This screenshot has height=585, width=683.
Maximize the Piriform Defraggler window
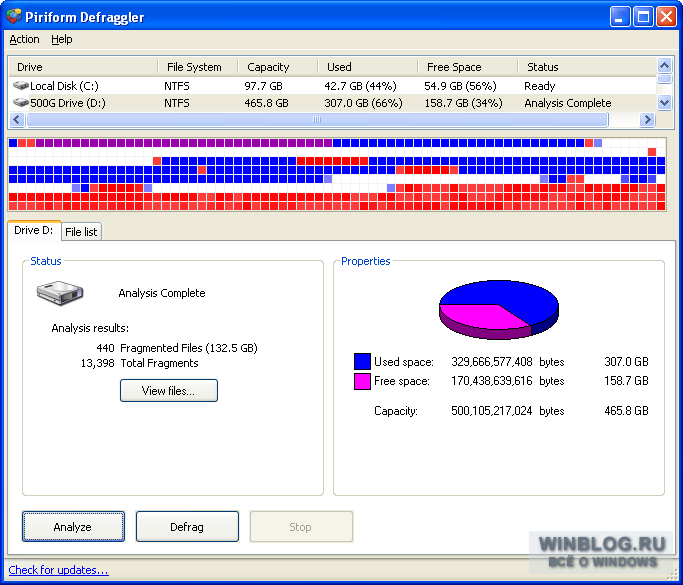tap(643, 17)
